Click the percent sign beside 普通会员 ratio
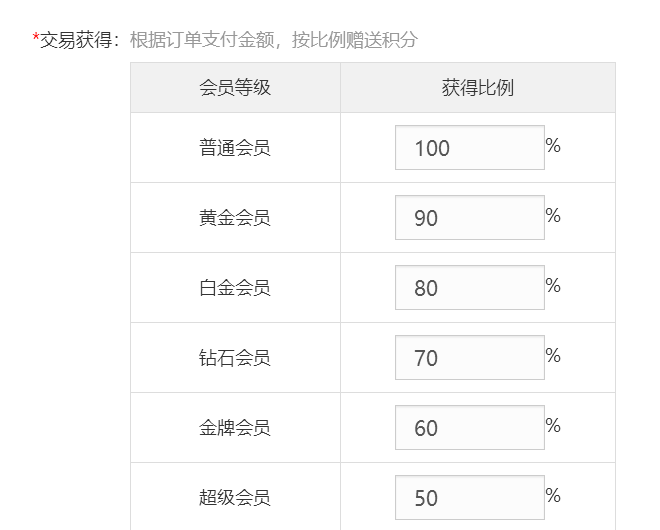 click(553, 146)
